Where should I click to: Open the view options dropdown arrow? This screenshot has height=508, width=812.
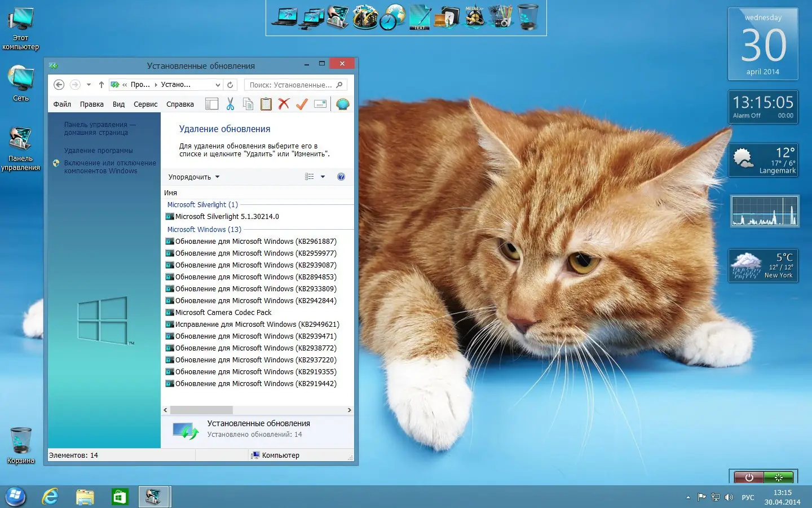click(323, 177)
